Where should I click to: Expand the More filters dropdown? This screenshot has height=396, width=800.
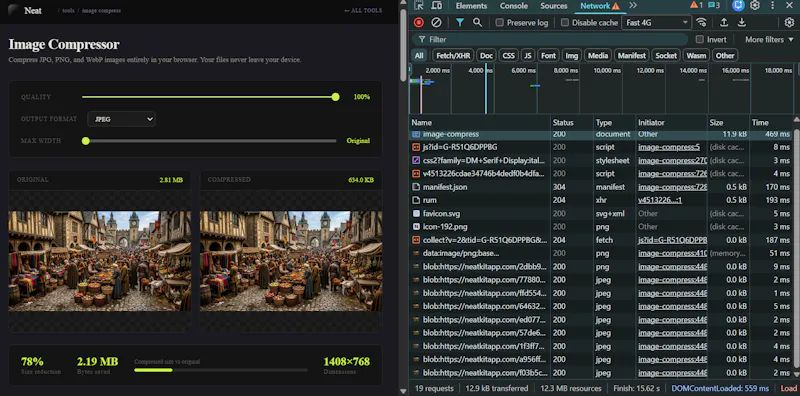point(769,39)
